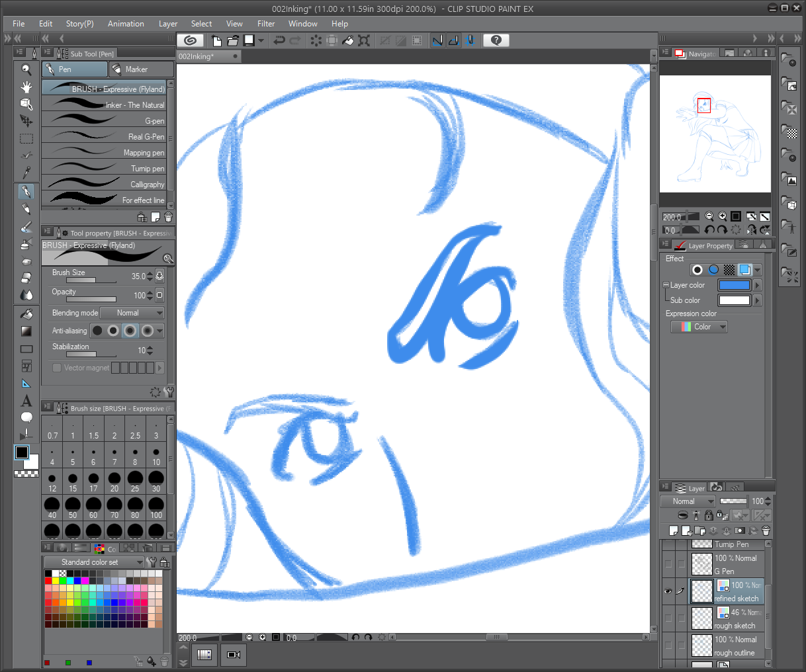Toggle visibility of refined sketch layer
Image resolution: width=806 pixels, height=672 pixels.
point(668,591)
